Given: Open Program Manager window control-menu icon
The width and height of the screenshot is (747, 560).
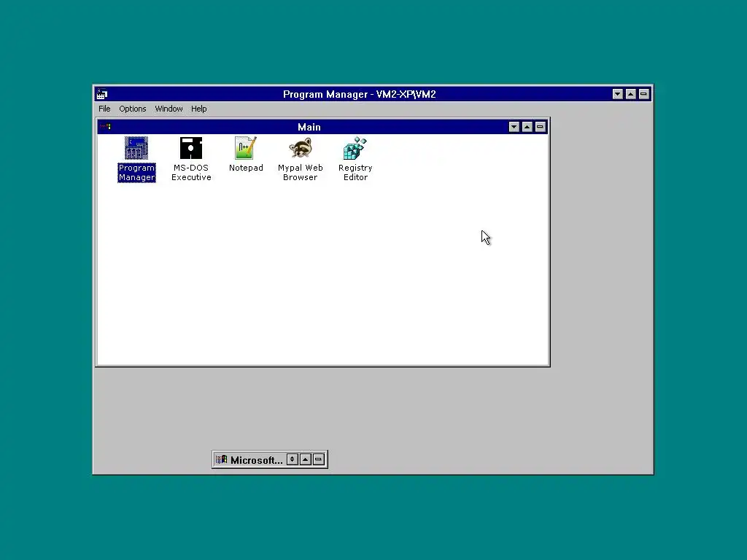Looking at the screenshot, I should [101, 94].
